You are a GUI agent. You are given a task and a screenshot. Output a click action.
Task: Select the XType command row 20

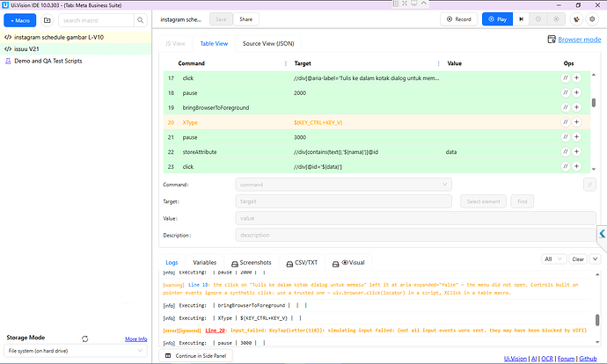[x=377, y=122]
